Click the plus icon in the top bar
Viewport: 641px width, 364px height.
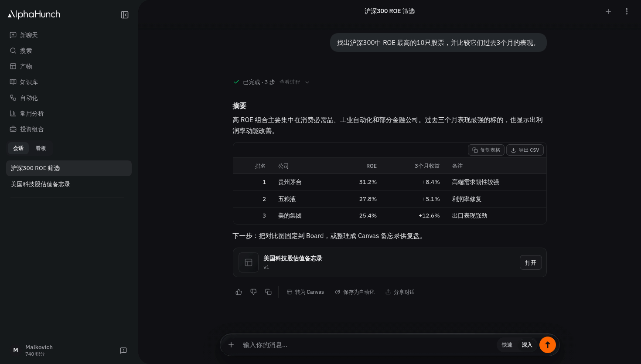point(608,11)
